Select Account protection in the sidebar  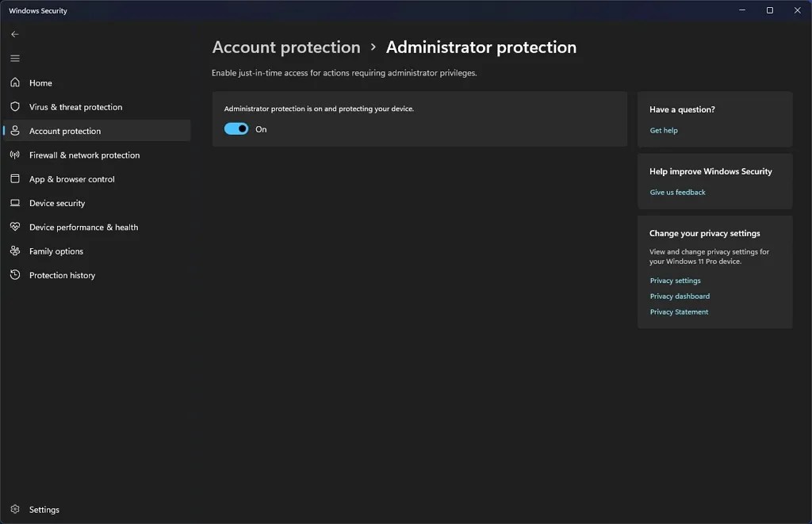coord(97,131)
